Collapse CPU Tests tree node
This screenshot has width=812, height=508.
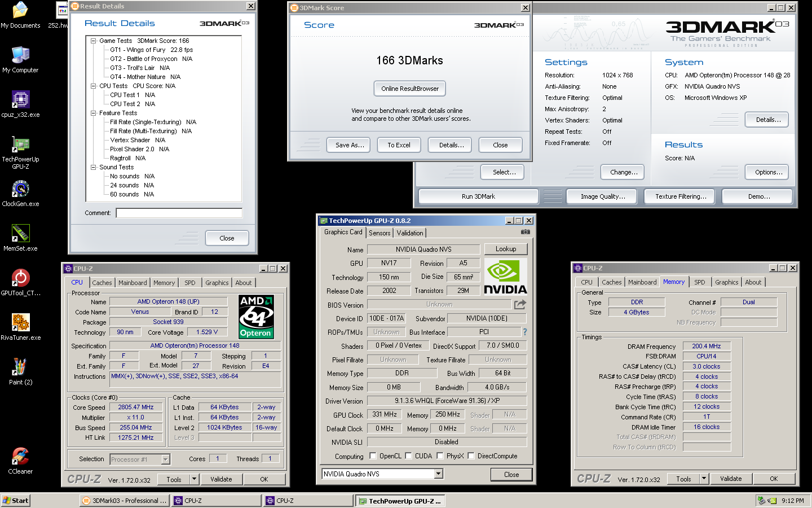point(94,86)
